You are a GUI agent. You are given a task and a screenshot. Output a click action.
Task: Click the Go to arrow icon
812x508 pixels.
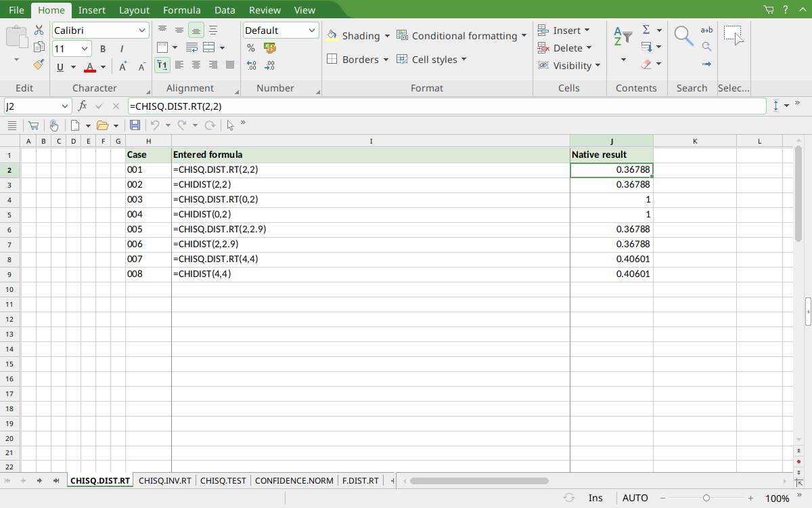click(x=706, y=64)
